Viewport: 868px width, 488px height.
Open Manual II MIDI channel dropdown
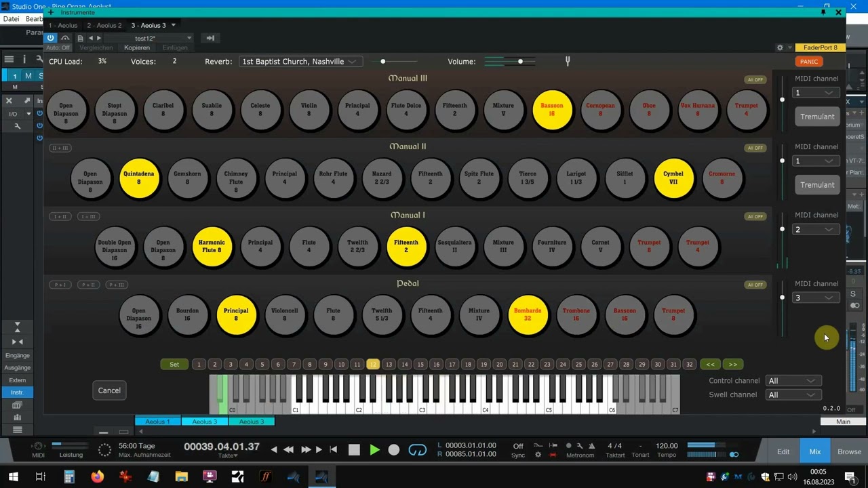pos(816,161)
